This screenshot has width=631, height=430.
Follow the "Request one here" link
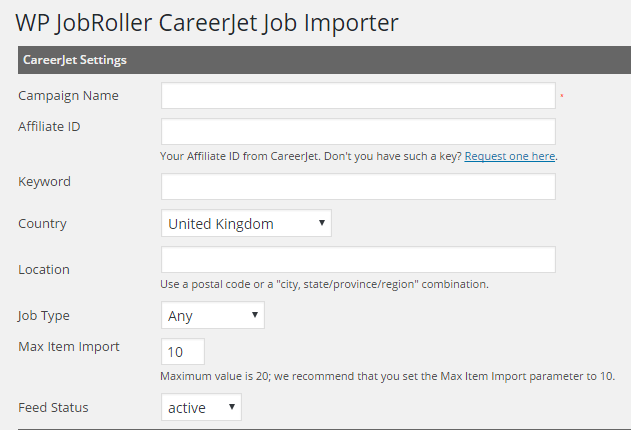coord(510,156)
